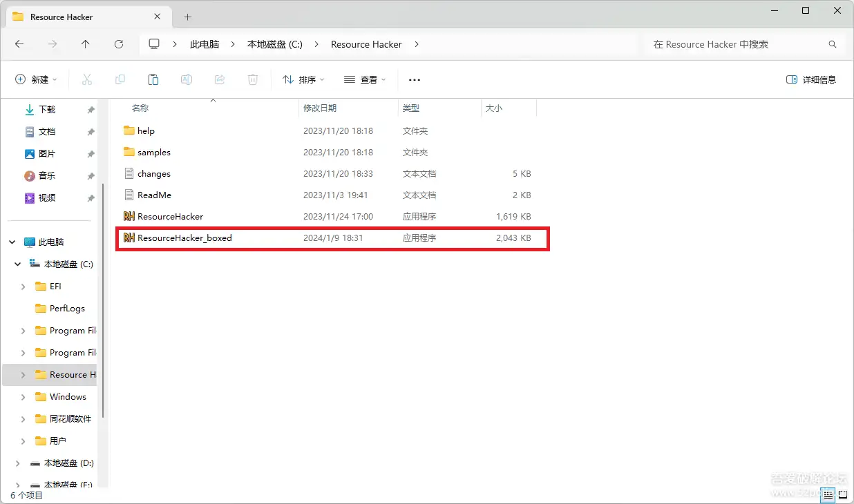Open the 排序 sort dropdown
The height and width of the screenshot is (504, 854).
[x=303, y=79]
